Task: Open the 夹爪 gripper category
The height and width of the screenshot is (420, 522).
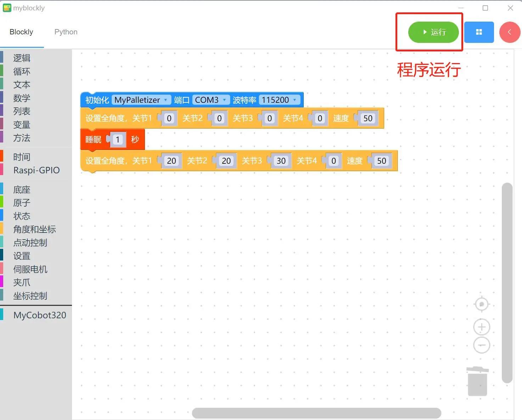Action: (x=22, y=282)
